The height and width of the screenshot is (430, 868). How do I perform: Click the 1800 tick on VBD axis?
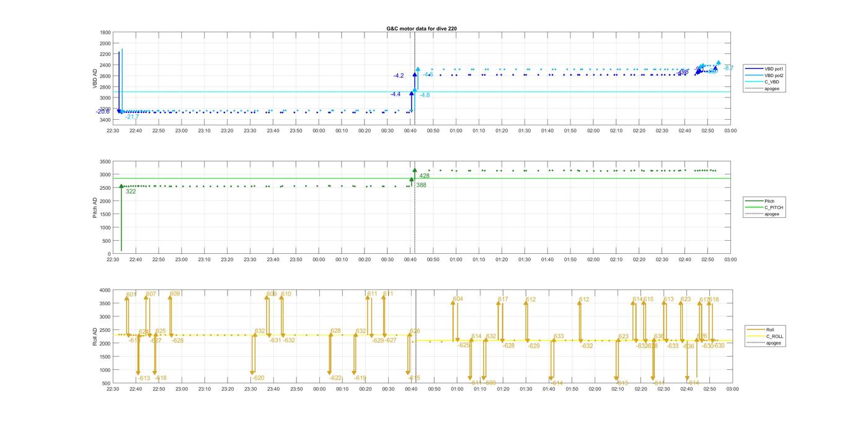(105, 32)
